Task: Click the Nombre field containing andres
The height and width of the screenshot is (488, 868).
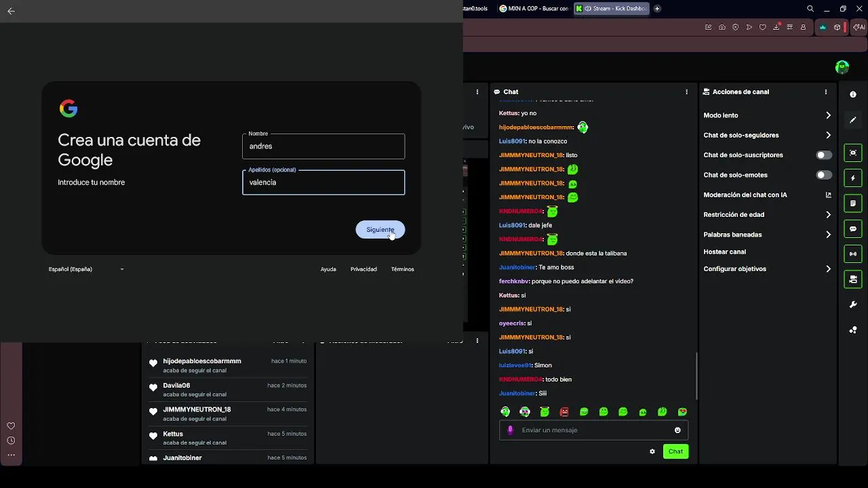Action: (x=323, y=146)
